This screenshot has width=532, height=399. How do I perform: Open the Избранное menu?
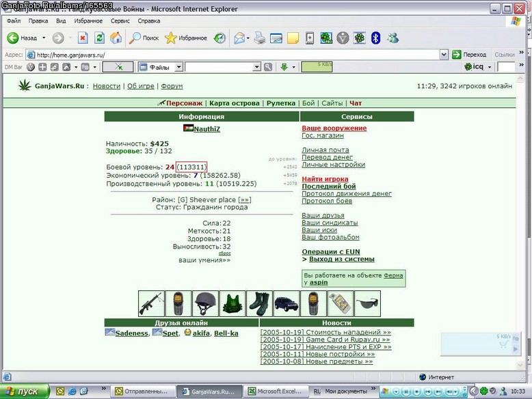[88, 21]
